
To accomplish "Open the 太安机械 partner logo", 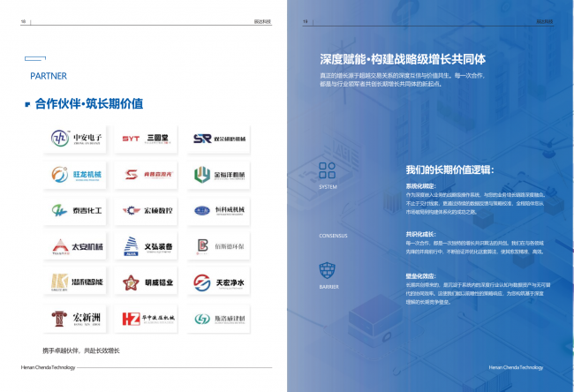I will (x=77, y=246).
